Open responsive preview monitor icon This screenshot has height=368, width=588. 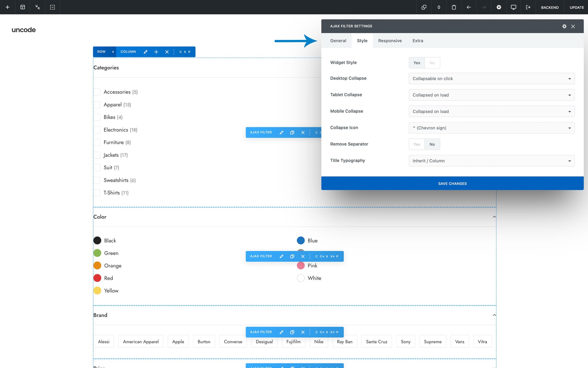[513, 7]
